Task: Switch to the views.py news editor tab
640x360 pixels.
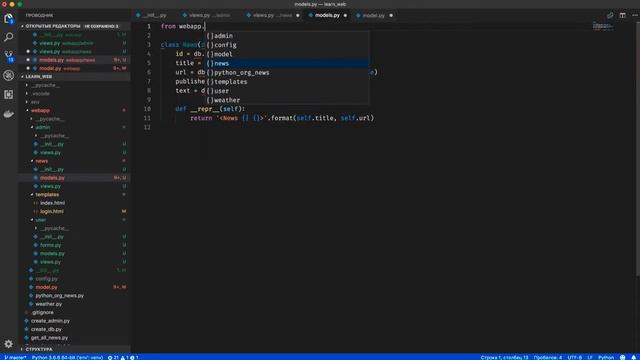Action: click(273, 16)
